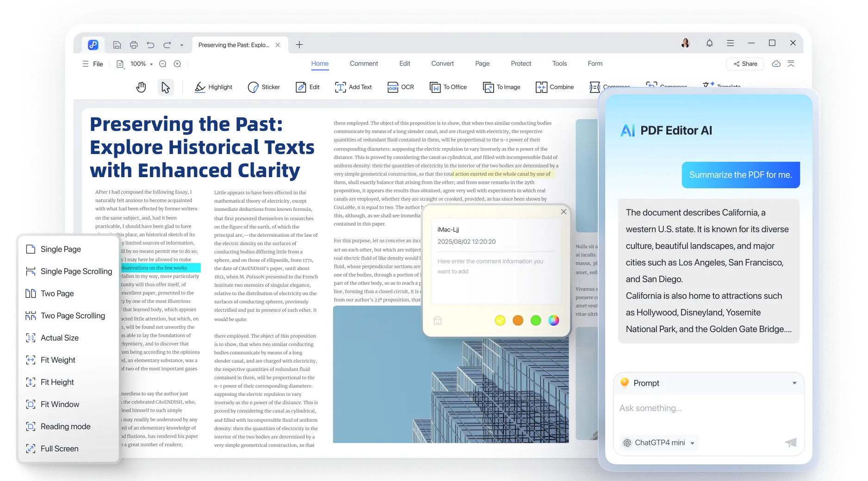This screenshot has width=868, height=481.
Task: Open the notifications bell icon
Action: pyautogui.click(x=709, y=43)
